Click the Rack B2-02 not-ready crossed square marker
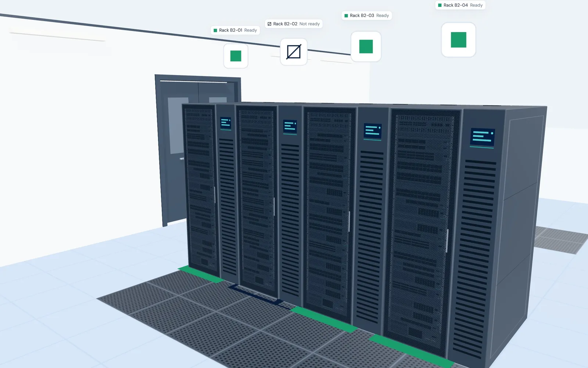The width and height of the screenshot is (588, 368). pos(294,52)
